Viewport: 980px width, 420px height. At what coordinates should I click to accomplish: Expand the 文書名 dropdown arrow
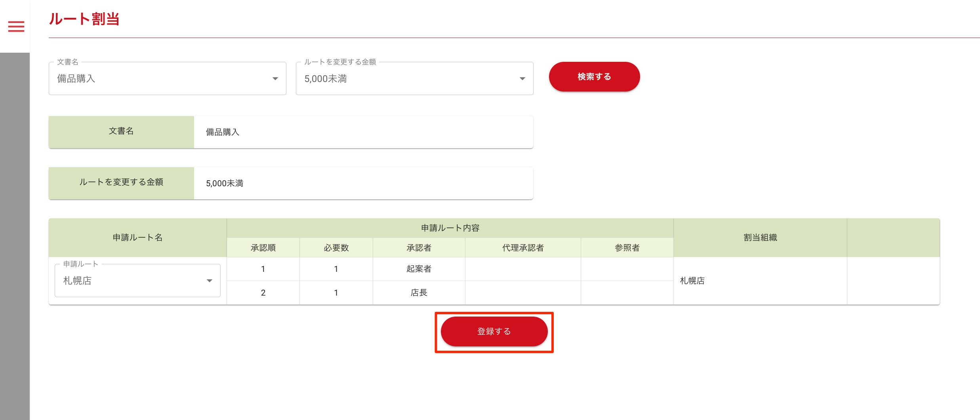[x=275, y=79]
